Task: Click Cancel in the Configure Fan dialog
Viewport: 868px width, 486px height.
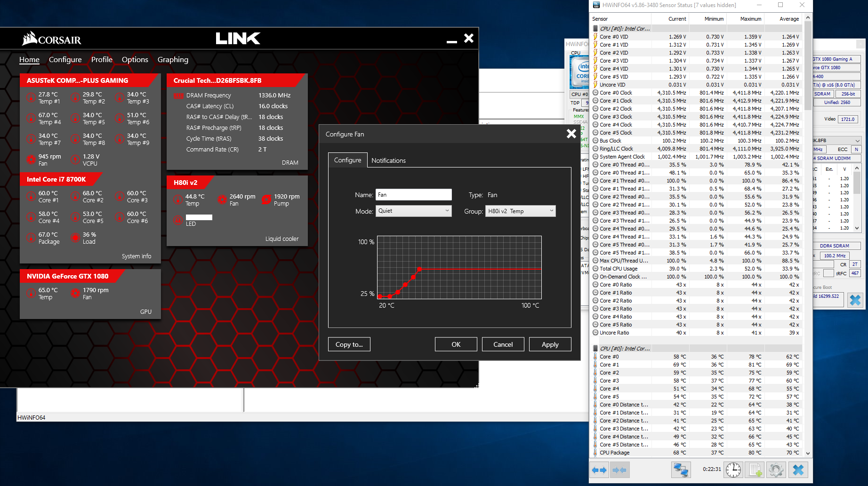Action: pyautogui.click(x=503, y=344)
